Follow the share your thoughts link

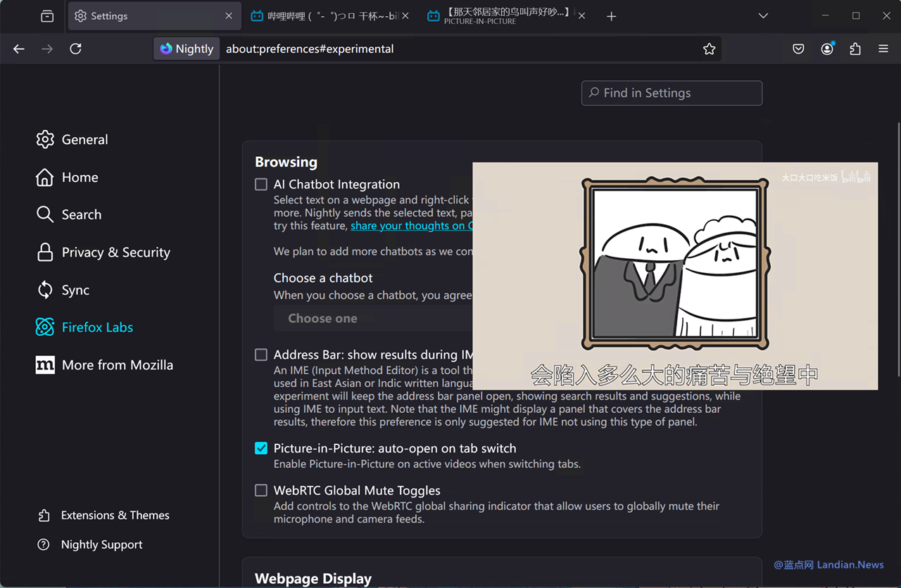(412, 226)
